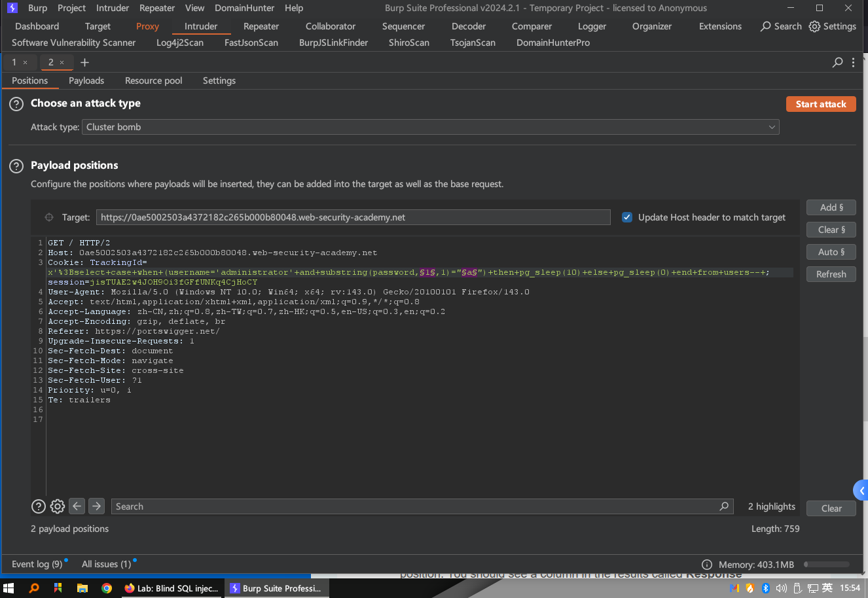Click the tab search magnifier icon
Viewport: 868px width, 598px height.
[x=837, y=62]
